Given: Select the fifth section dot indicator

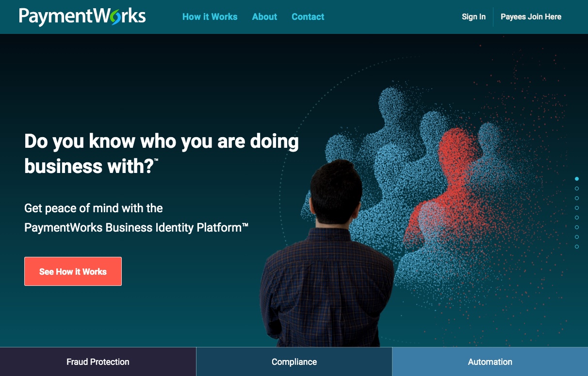Looking at the screenshot, I should pyautogui.click(x=577, y=218).
